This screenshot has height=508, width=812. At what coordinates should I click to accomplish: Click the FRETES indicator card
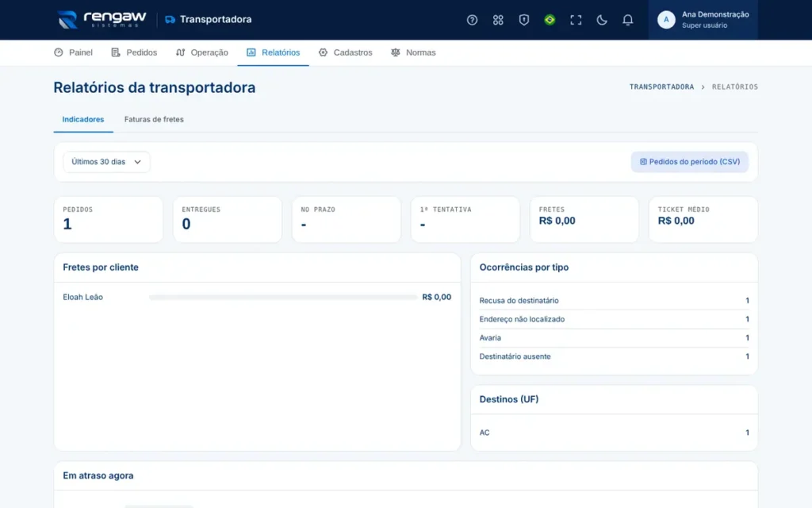pos(584,219)
